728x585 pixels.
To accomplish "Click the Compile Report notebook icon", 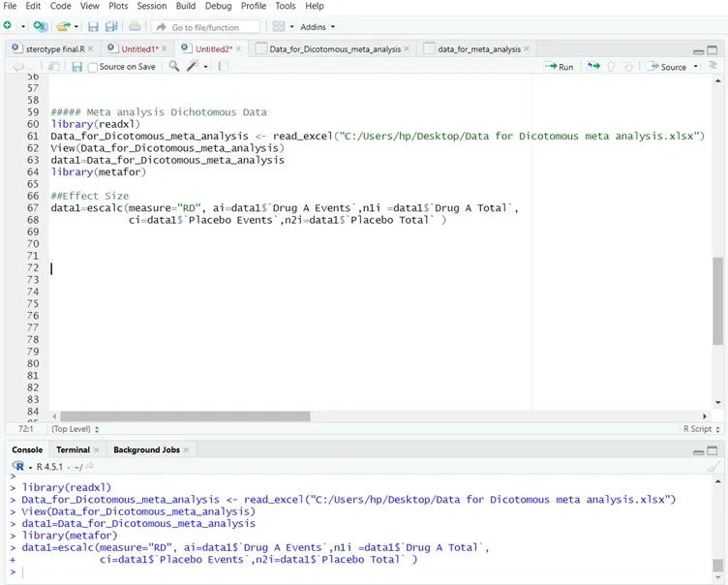I will coord(224,67).
